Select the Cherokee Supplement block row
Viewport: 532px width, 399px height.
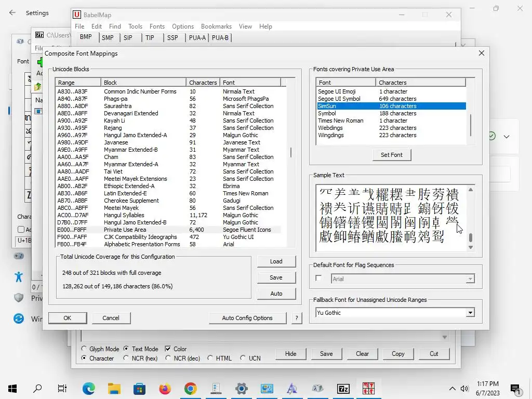[x=168, y=201]
